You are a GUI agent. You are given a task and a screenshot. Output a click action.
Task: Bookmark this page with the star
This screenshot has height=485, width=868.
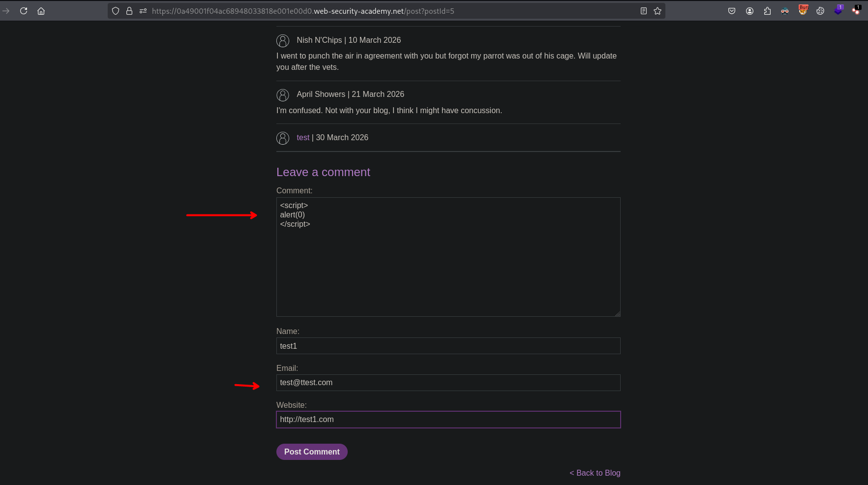pos(658,11)
